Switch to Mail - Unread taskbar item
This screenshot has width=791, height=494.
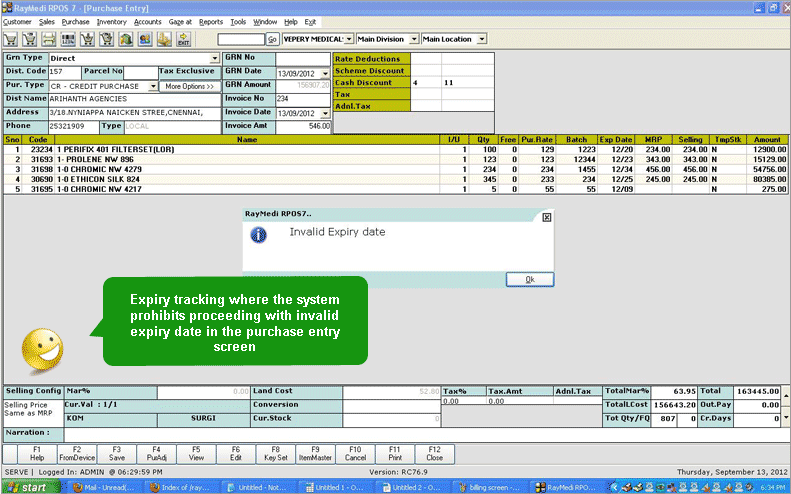click(x=104, y=487)
